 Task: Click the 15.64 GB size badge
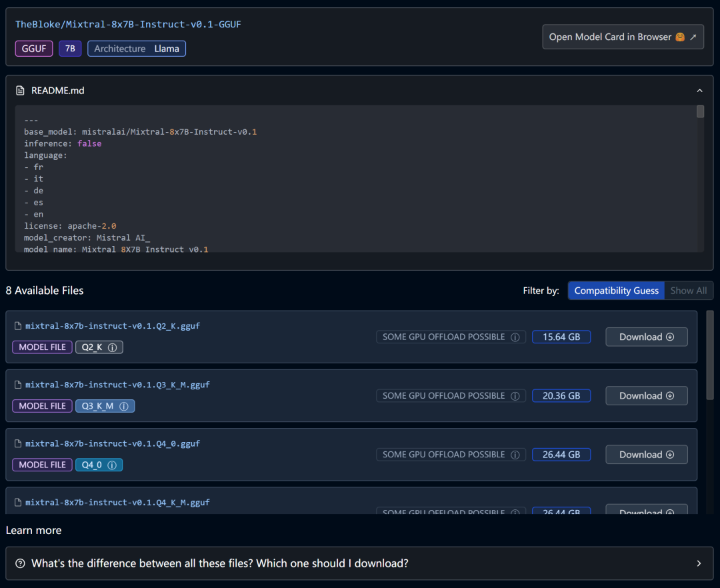pyautogui.click(x=561, y=337)
